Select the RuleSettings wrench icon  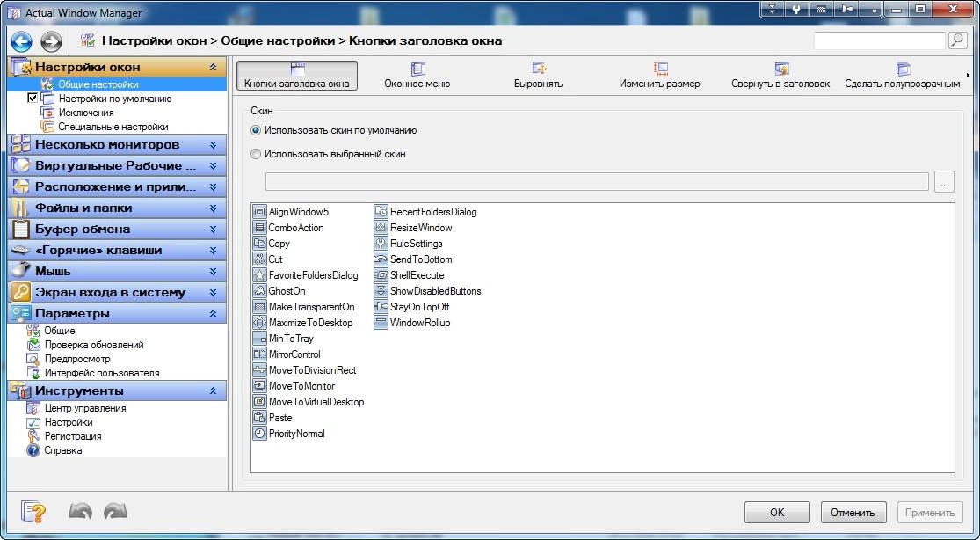click(381, 244)
